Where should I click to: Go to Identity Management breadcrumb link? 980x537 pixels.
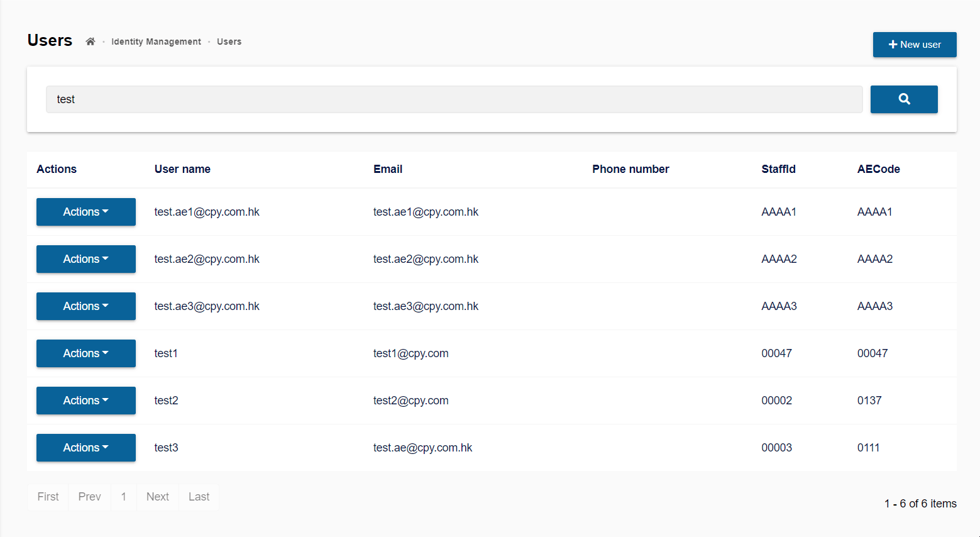156,42
